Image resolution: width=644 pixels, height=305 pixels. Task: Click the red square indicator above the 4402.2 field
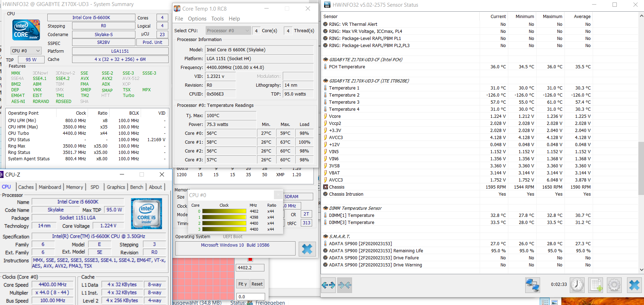pyautogui.click(x=250, y=259)
